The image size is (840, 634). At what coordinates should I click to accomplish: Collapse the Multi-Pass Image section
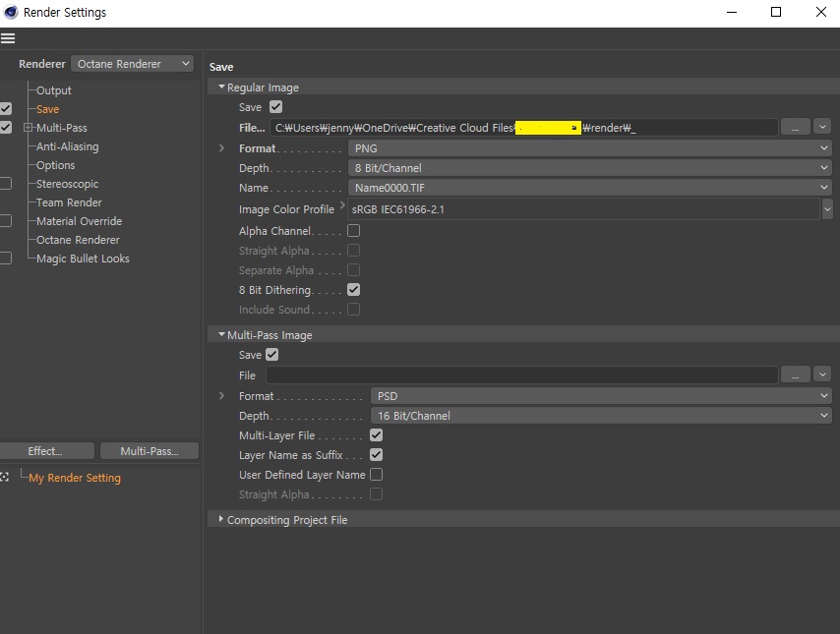[221, 334]
